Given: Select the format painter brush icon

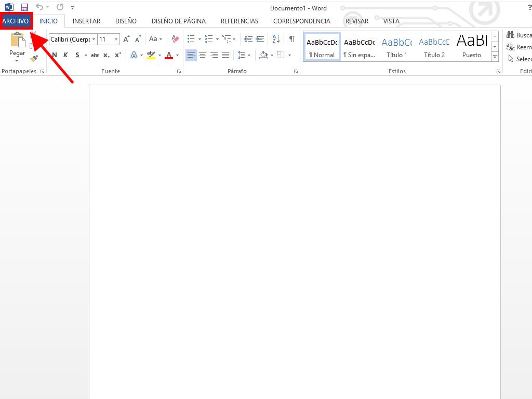Looking at the screenshot, I should (34, 59).
